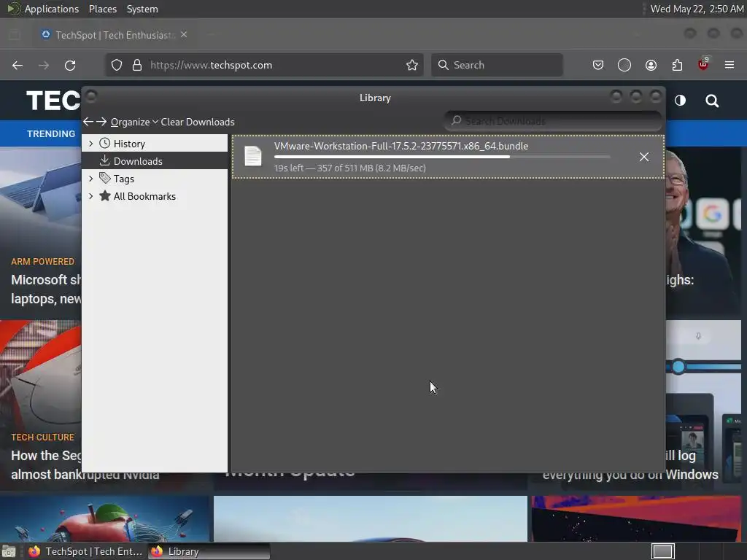Switch to TechSpot tab

115,35
